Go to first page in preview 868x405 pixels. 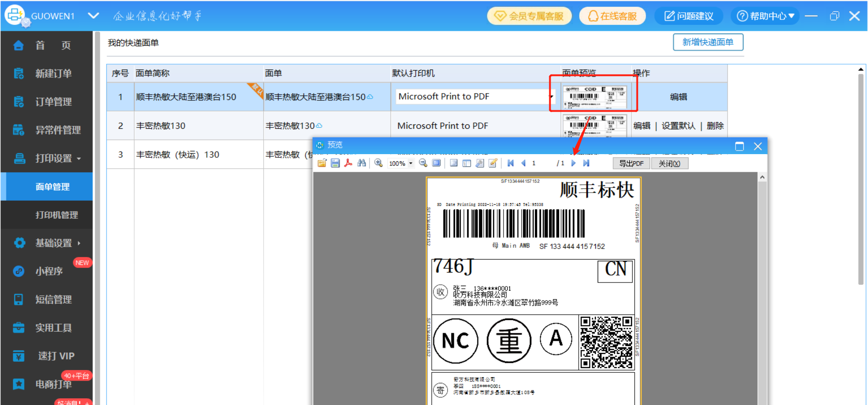510,163
